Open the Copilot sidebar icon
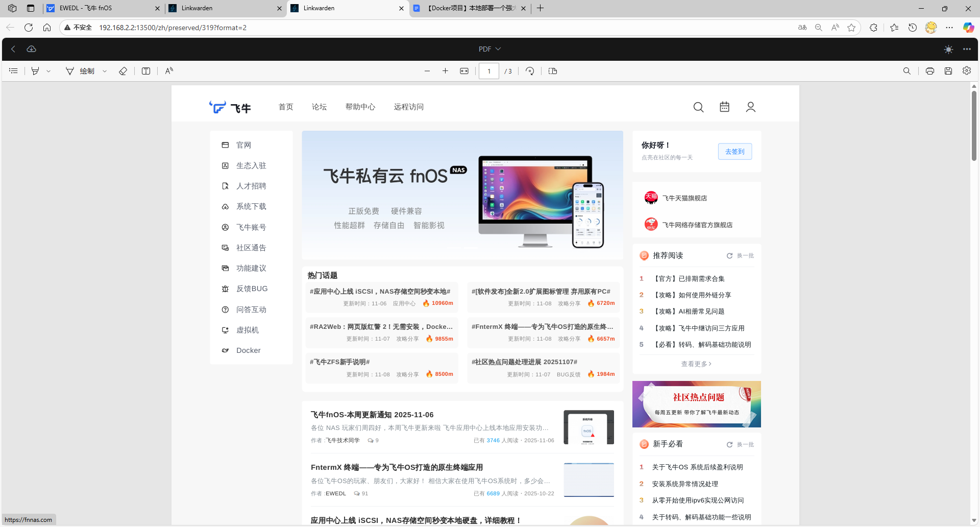The image size is (980, 527). 968,28
